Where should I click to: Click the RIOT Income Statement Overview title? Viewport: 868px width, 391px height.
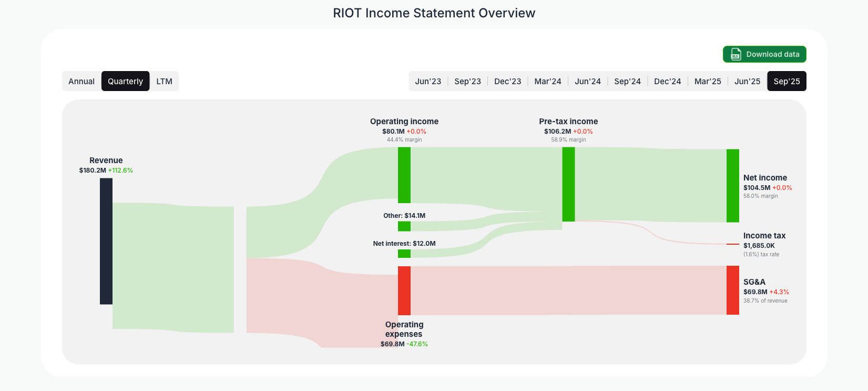coord(434,13)
